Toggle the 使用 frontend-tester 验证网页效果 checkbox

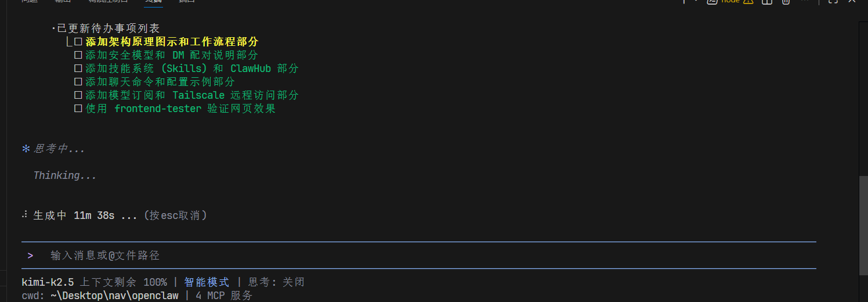tap(78, 109)
